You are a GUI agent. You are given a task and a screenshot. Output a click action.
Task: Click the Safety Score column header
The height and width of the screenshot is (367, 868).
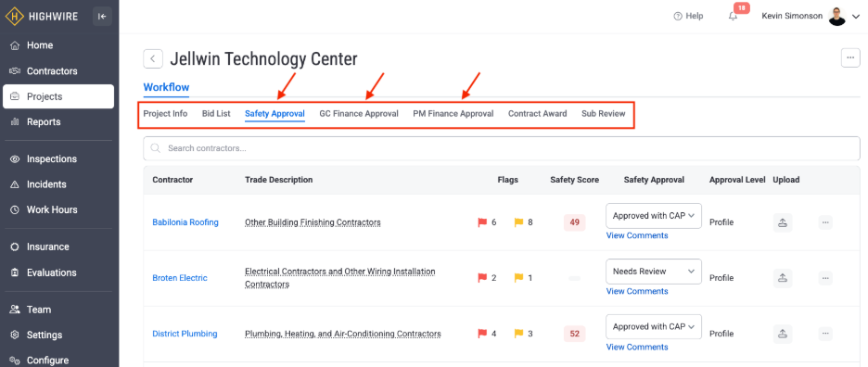tap(575, 180)
